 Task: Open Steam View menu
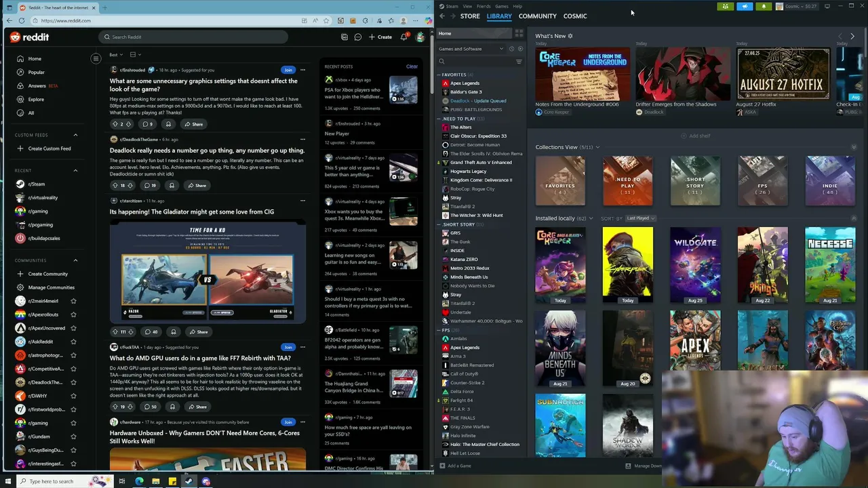pos(467,6)
